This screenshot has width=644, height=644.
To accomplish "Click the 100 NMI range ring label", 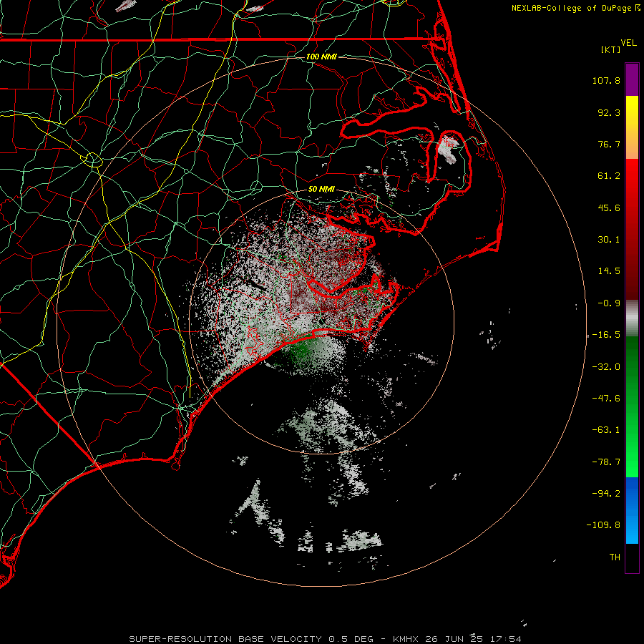I will 321,57.
